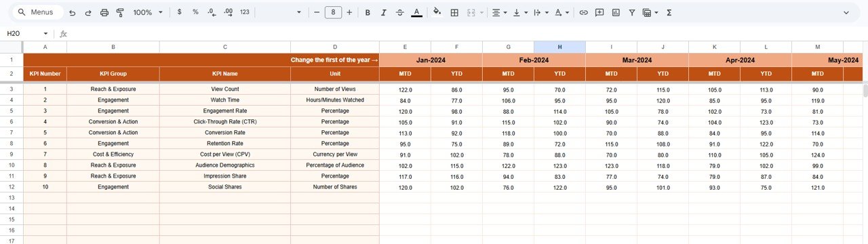Open the borders menu

(x=454, y=12)
